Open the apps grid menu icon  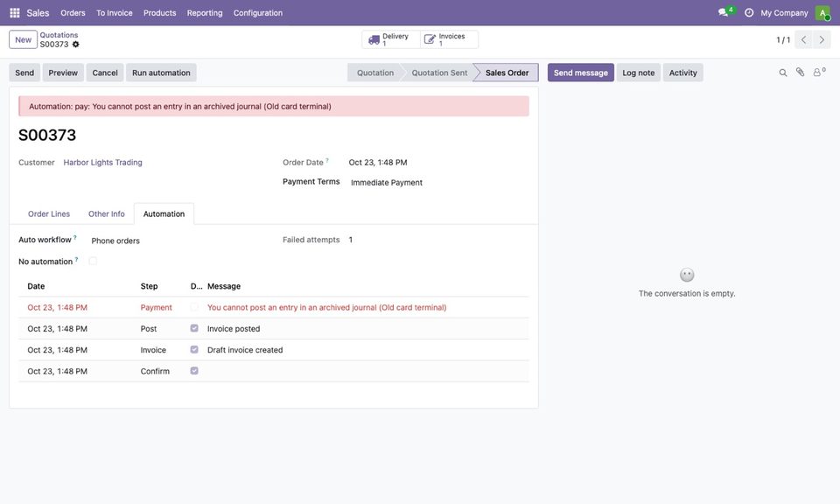[x=15, y=13]
